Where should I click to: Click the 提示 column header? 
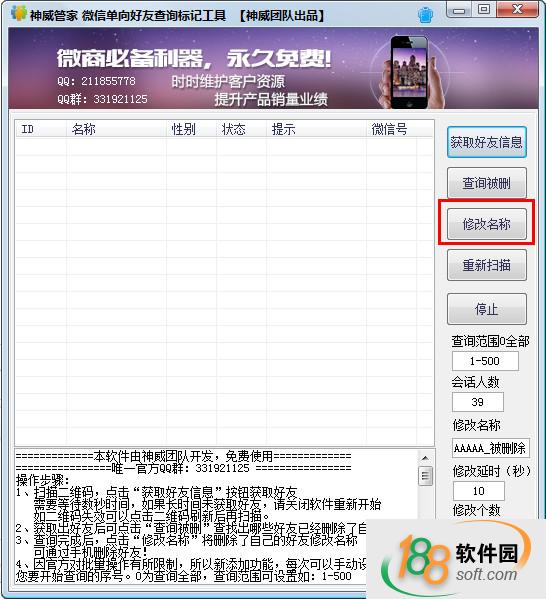(316, 130)
